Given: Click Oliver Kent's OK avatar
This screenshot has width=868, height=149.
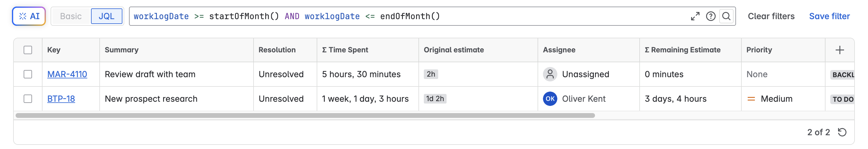Looking at the screenshot, I should click(x=550, y=99).
